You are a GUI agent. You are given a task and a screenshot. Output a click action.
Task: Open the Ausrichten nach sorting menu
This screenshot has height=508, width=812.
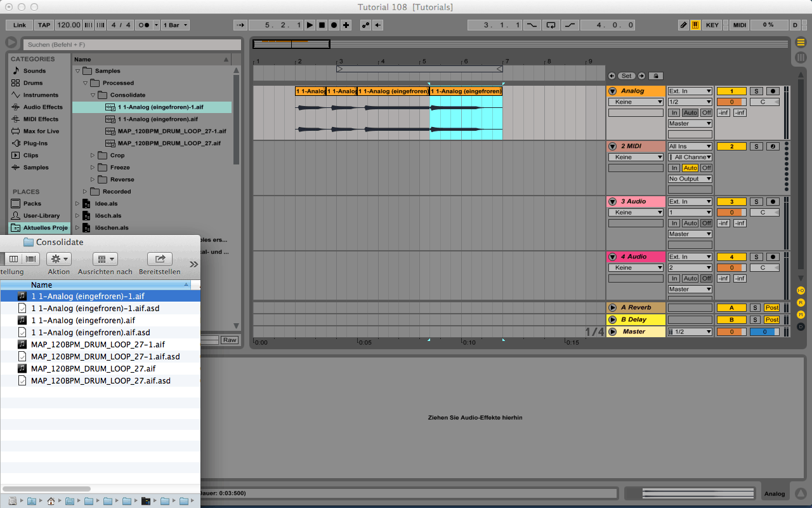105,258
